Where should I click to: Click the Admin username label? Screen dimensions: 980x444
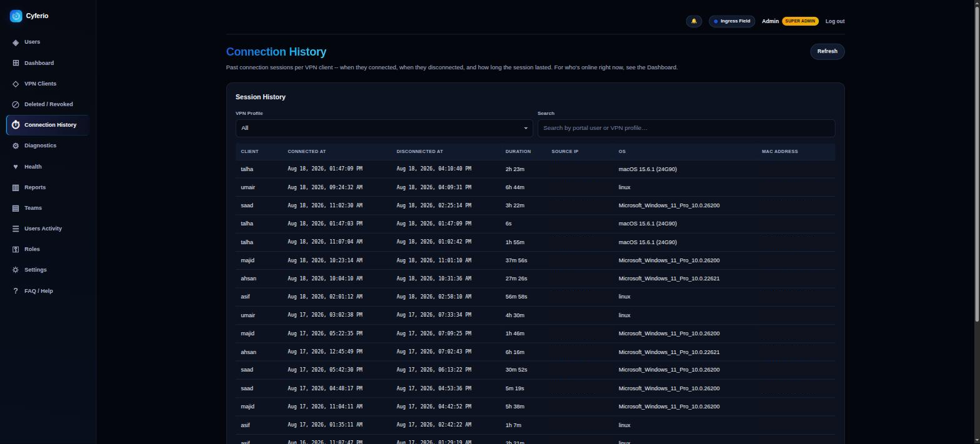pyautogui.click(x=770, y=21)
